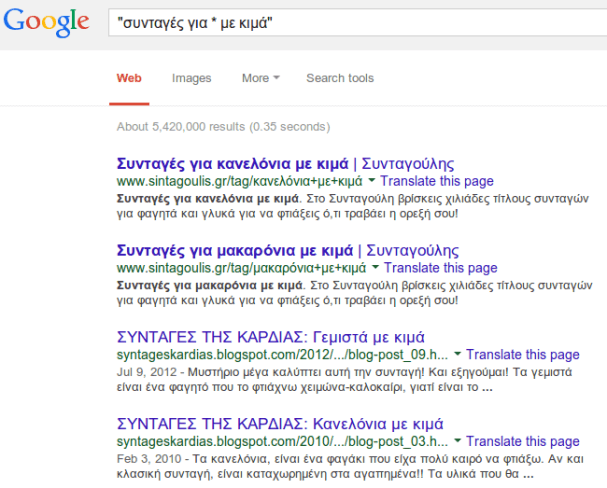Click URL syntageskardias.blogspot.com/2012/.../blog-post_09.h...
The image size is (607, 488).
click(283, 354)
